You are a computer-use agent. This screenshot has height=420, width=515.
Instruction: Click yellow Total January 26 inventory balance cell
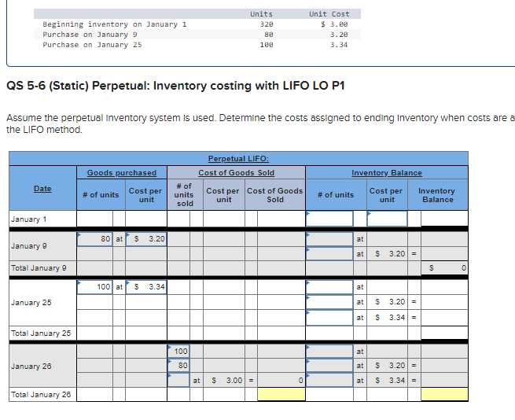444,394
